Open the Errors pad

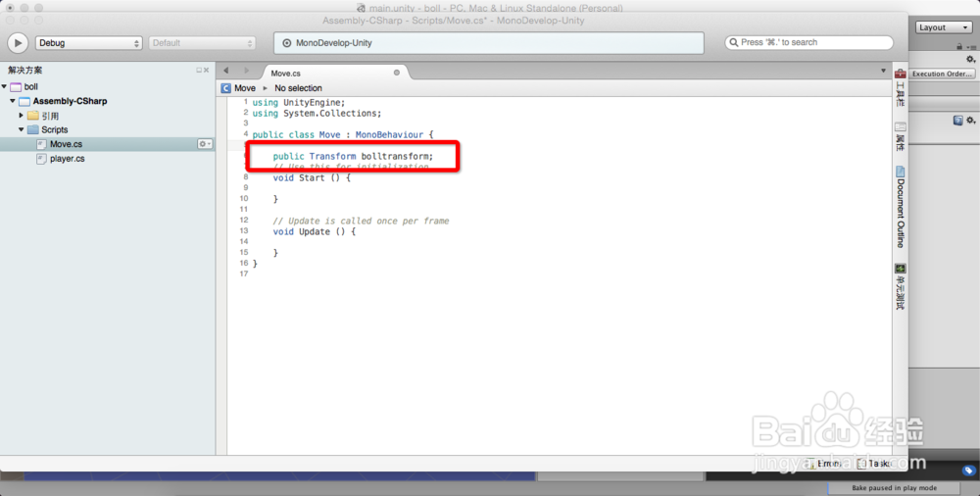[x=822, y=464]
